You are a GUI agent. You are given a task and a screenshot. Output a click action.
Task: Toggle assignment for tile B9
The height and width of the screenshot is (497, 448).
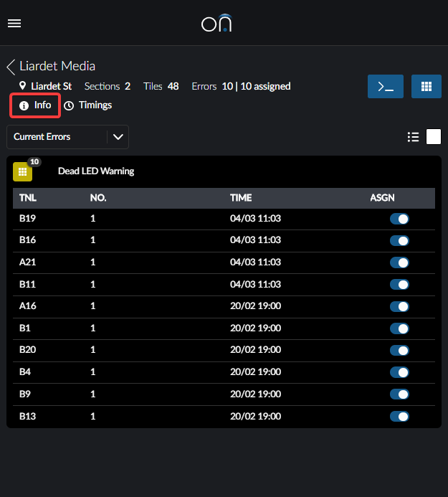(x=399, y=394)
